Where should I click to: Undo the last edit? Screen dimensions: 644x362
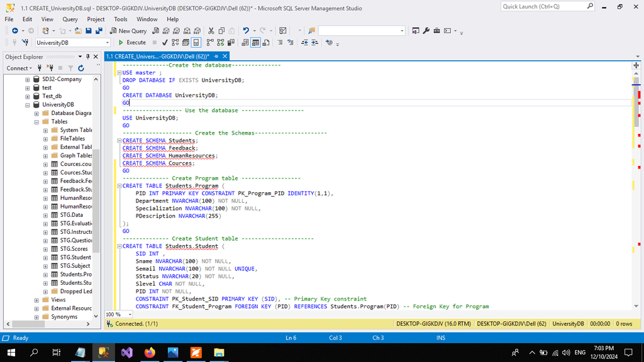pyautogui.click(x=246, y=31)
